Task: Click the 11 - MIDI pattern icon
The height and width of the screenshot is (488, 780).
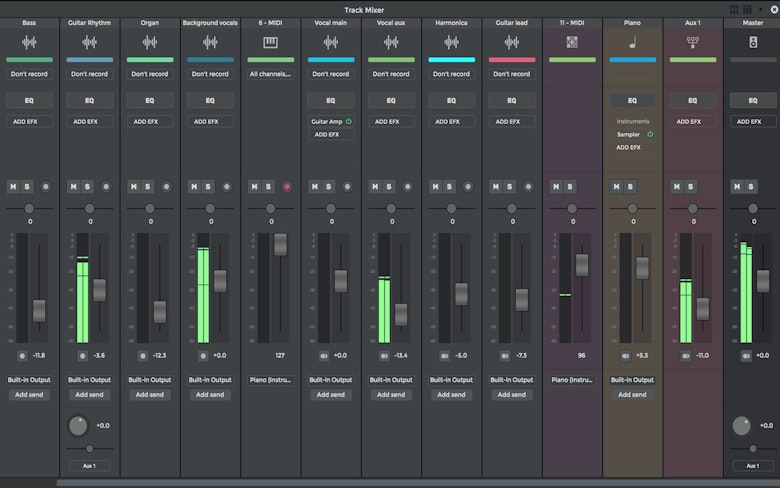Action: click(x=572, y=42)
